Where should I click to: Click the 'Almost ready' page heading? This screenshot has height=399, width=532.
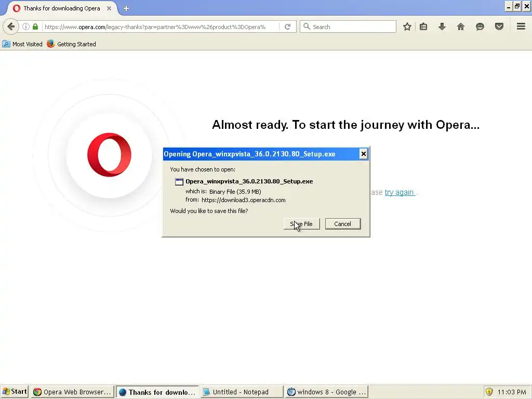pos(345,125)
